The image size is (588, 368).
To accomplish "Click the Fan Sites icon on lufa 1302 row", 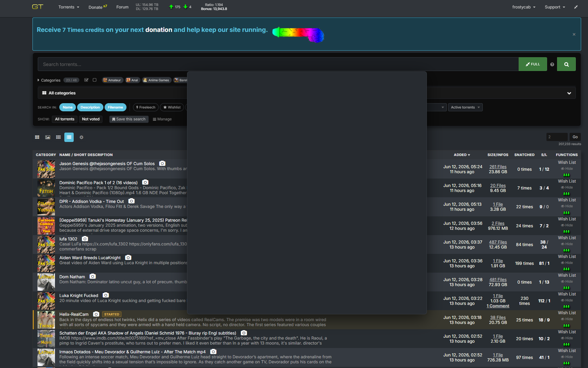I will (46, 244).
